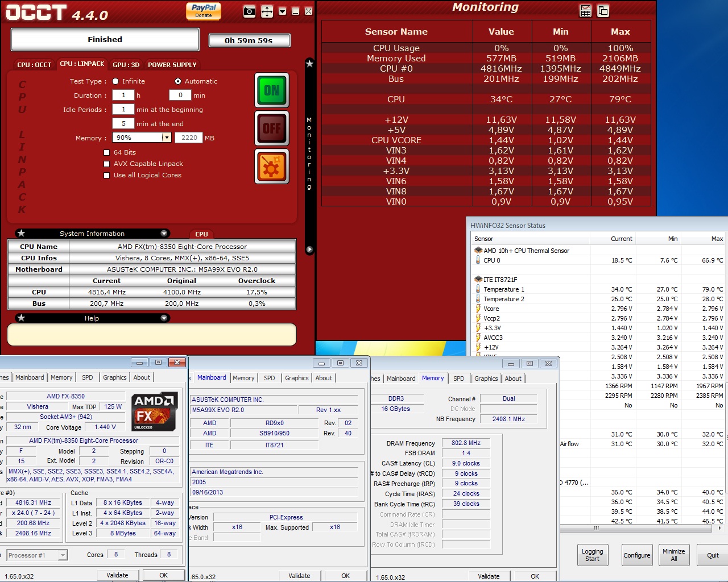Click the 'Memory Used' row in Monitoring
The image size is (728, 582).
(x=486, y=58)
